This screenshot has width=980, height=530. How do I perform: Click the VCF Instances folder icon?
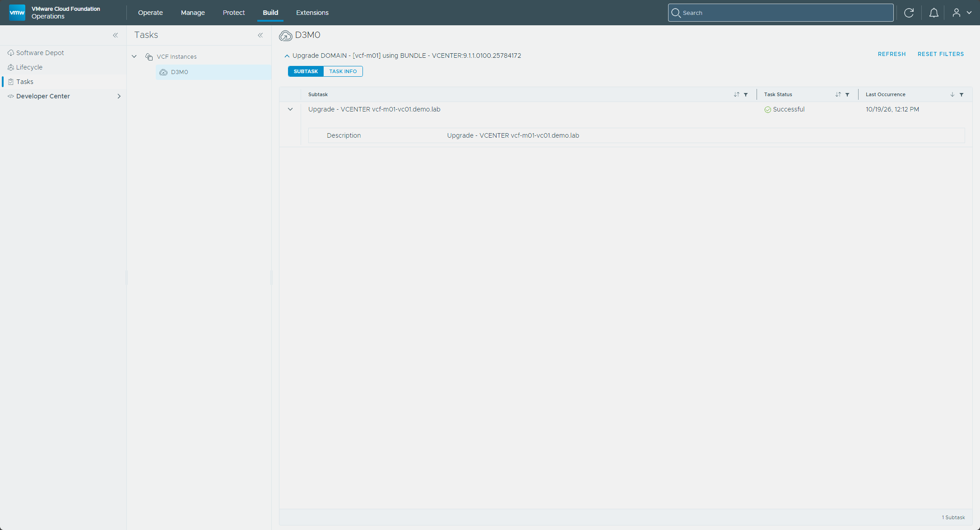pos(149,57)
